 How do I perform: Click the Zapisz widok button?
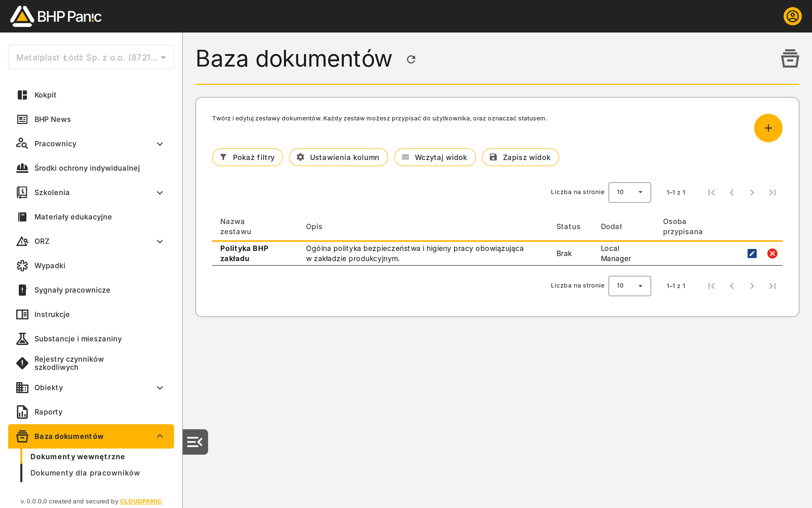click(520, 157)
